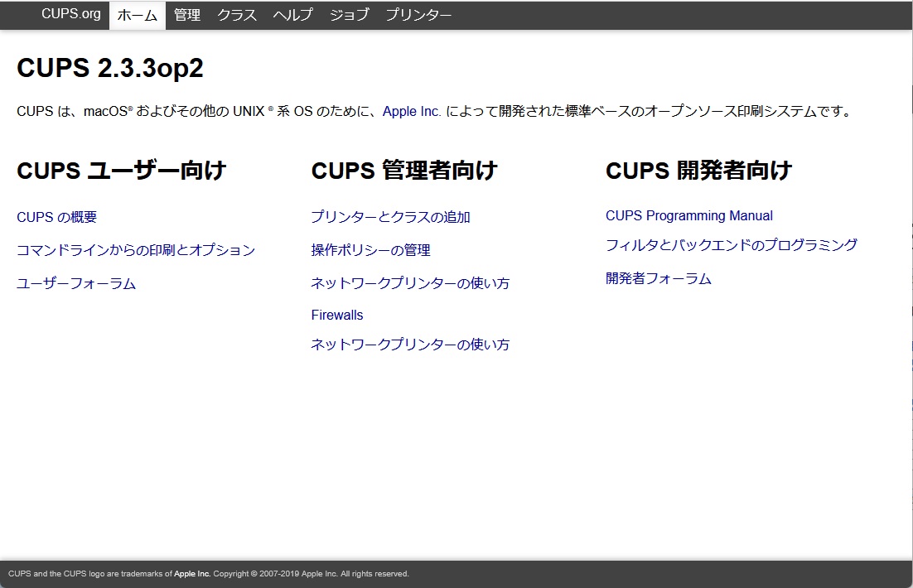Open ネットワークプリンターの使い方 link below Firewalls
913x588 pixels.
point(410,345)
